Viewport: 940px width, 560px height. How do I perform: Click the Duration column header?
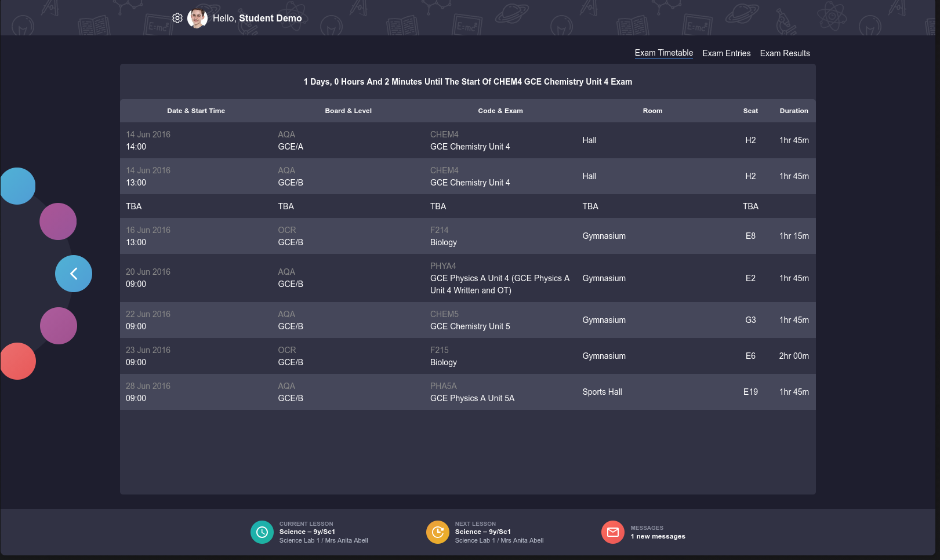pyautogui.click(x=794, y=111)
